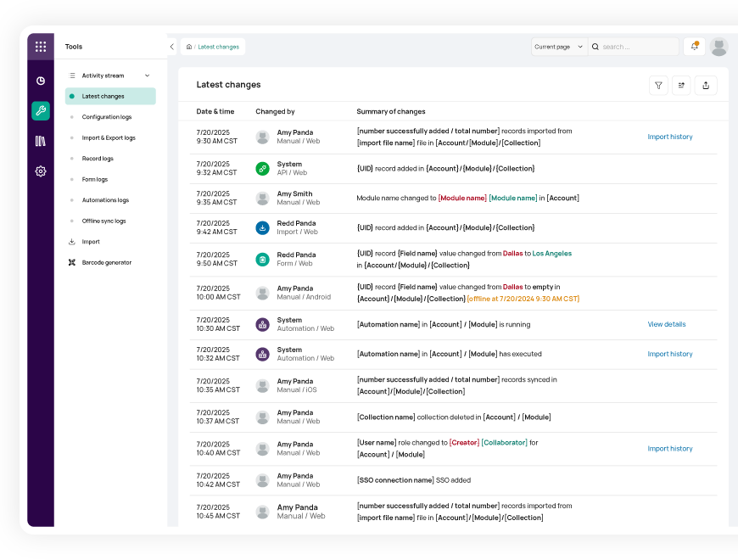Click Import history link for 10:32 AM row
The width and height of the screenshot is (738, 560).
coord(670,354)
